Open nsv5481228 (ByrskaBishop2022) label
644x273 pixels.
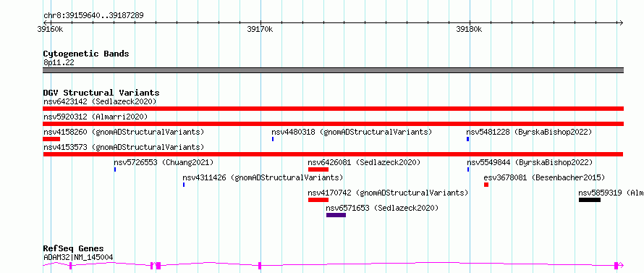coord(529,132)
